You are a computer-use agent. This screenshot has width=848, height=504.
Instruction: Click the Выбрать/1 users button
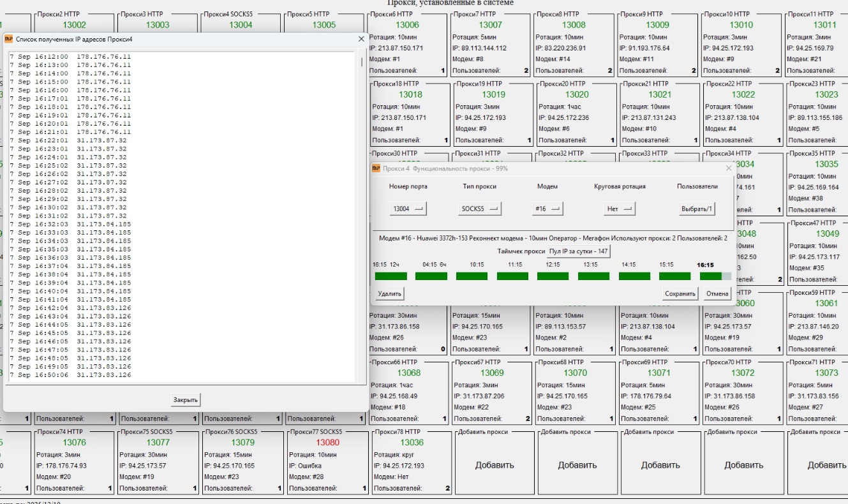tap(697, 209)
